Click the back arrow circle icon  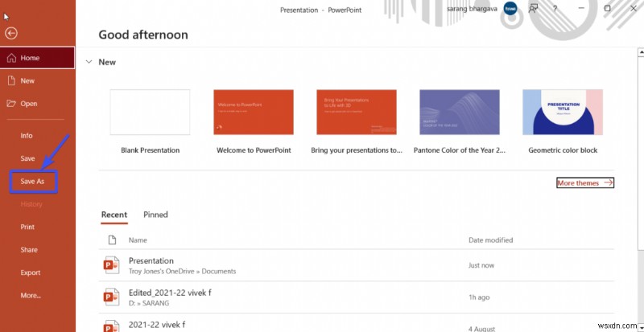(x=11, y=33)
